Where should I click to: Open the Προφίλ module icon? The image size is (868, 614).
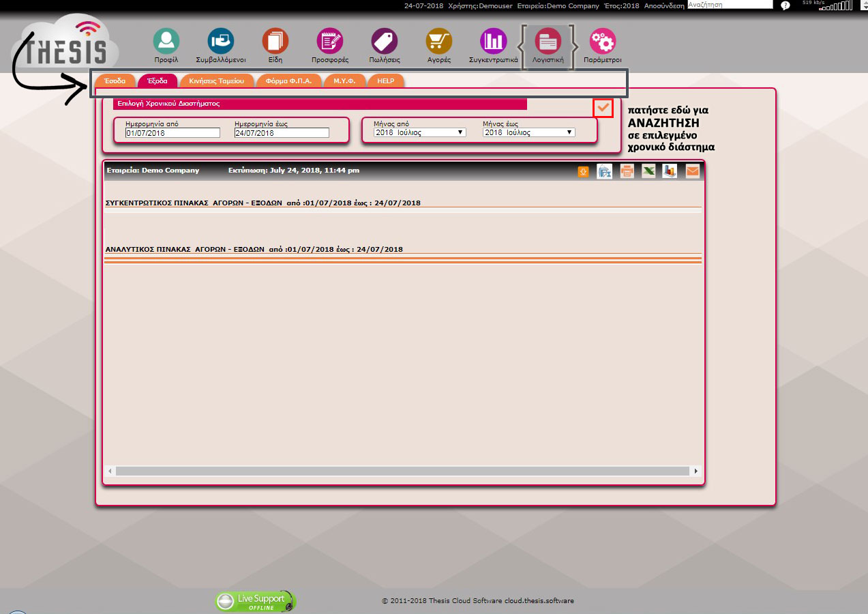coord(166,42)
